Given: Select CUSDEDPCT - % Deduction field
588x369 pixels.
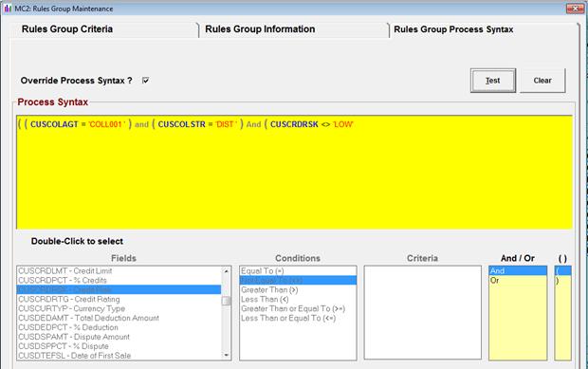Looking at the screenshot, I should tap(119, 327).
